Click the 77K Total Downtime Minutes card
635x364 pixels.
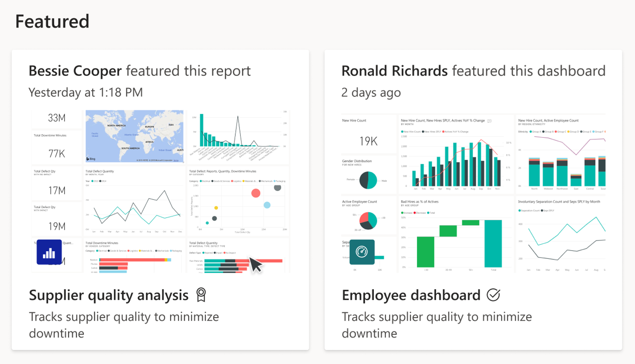click(x=57, y=148)
